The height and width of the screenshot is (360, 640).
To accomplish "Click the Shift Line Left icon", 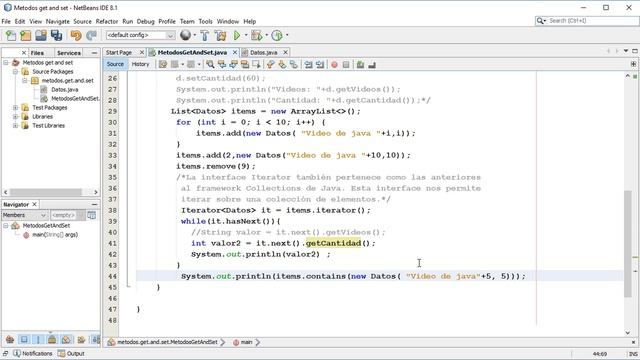I will click(x=309, y=64).
